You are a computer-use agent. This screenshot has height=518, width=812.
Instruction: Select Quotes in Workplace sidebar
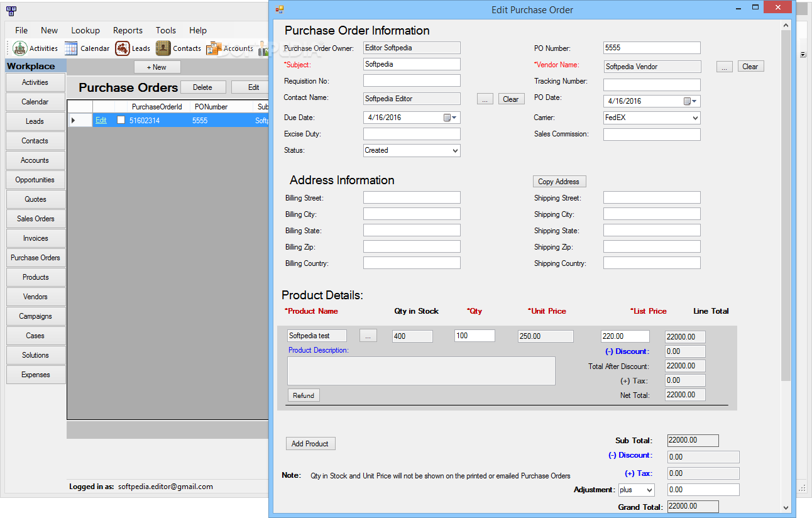[35, 199]
